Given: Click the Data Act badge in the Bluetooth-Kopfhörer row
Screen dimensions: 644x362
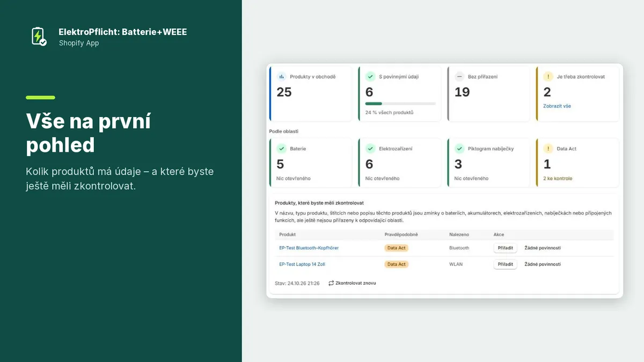Looking at the screenshot, I should click(x=397, y=248).
